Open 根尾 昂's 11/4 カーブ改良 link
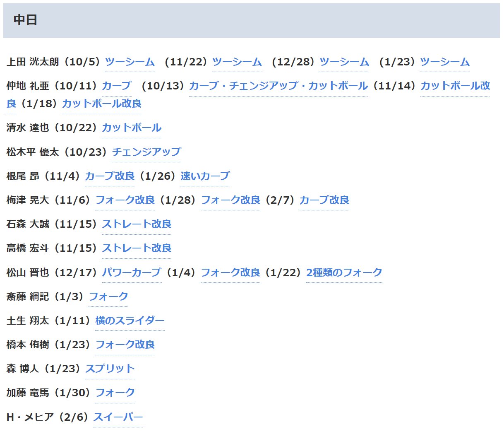The image size is (504, 434). [x=110, y=176]
